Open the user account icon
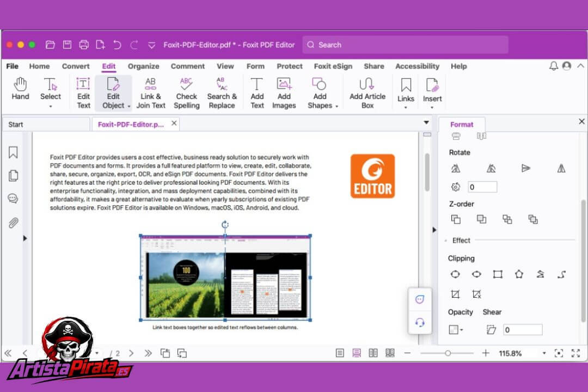 coord(567,66)
